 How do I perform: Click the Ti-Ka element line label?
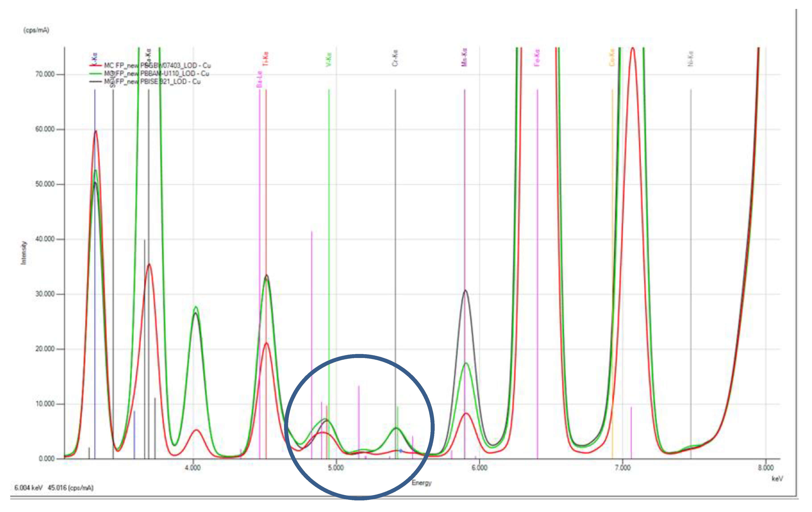click(266, 59)
